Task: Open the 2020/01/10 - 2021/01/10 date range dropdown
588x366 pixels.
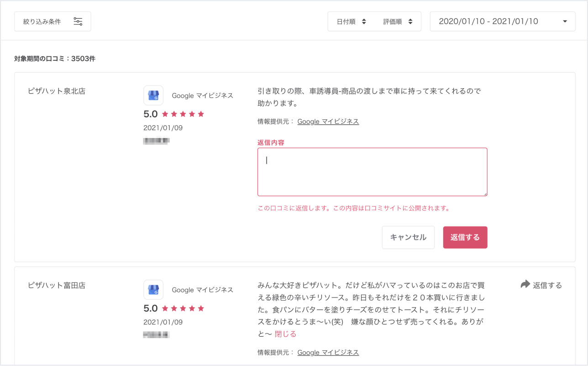Action: (x=503, y=21)
